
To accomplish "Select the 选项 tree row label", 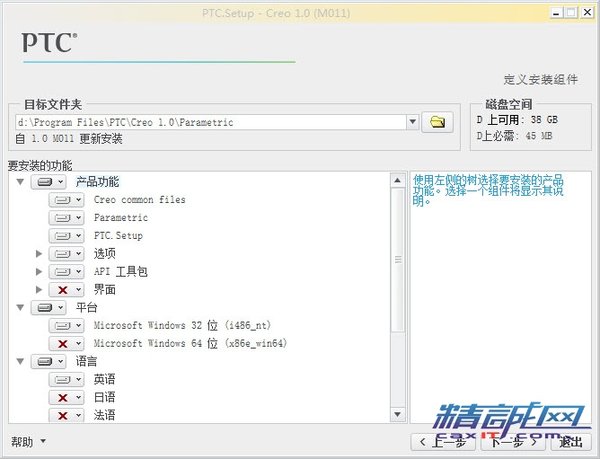I will [104, 254].
